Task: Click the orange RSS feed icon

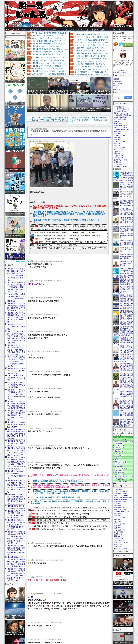Action: (x=116, y=44)
